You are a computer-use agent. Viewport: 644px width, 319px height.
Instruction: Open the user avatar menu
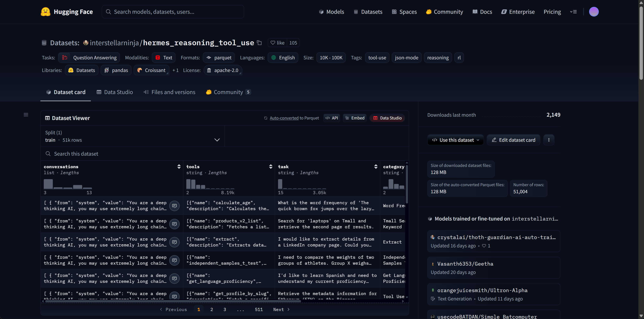point(594,12)
